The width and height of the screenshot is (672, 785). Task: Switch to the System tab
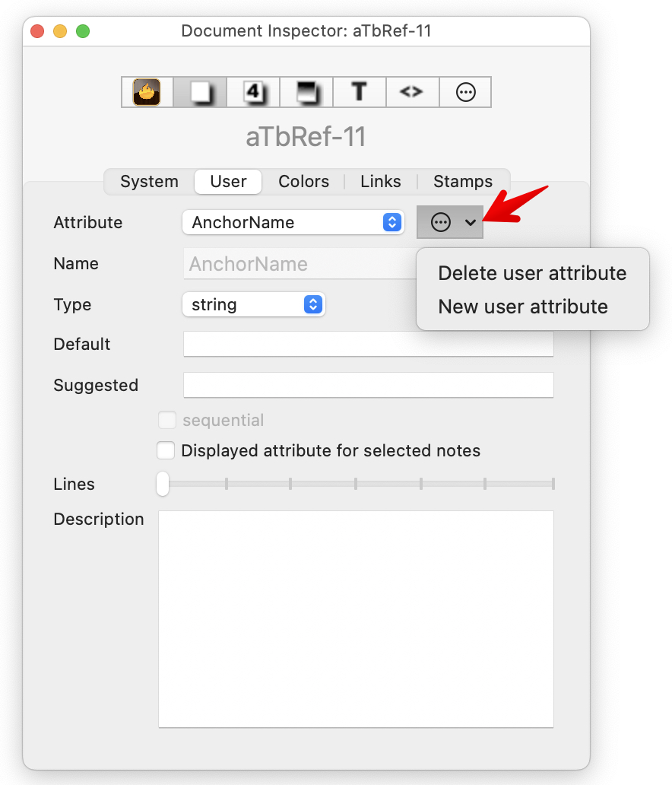[149, 182]
